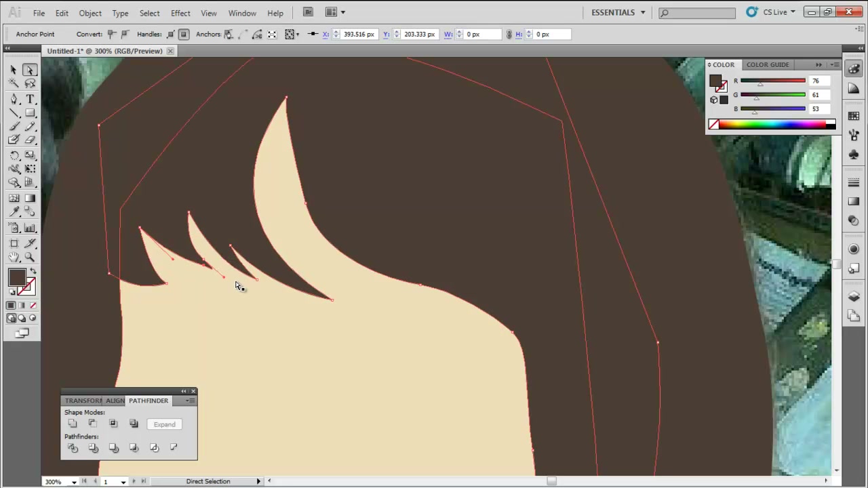Click the Expand button in Pathfinder

click(x=164, y=424)
